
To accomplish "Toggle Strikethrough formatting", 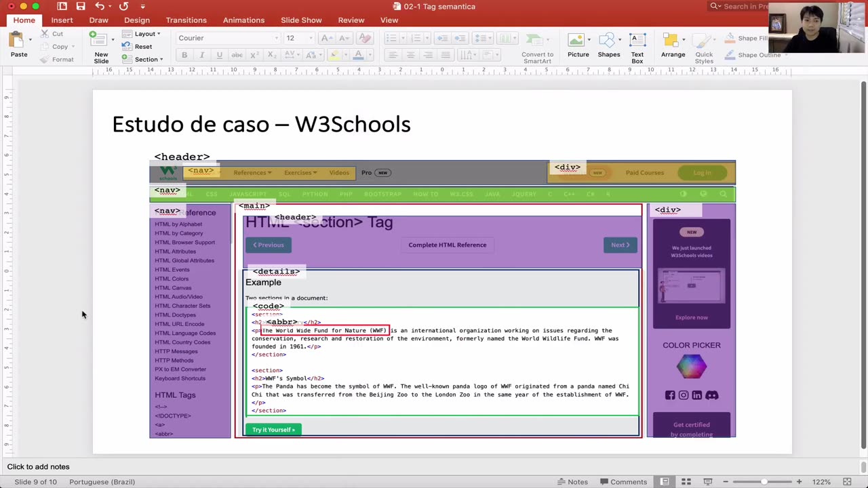I will pos(237,55).
